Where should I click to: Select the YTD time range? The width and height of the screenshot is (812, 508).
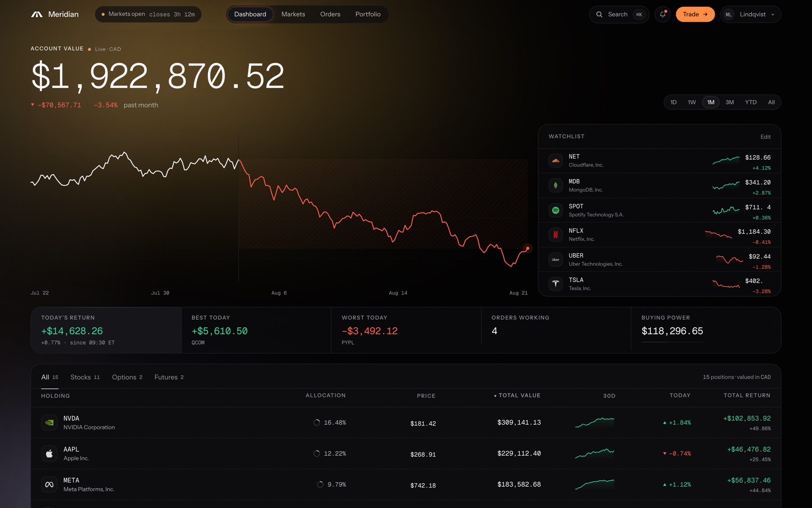click(751, 103)
